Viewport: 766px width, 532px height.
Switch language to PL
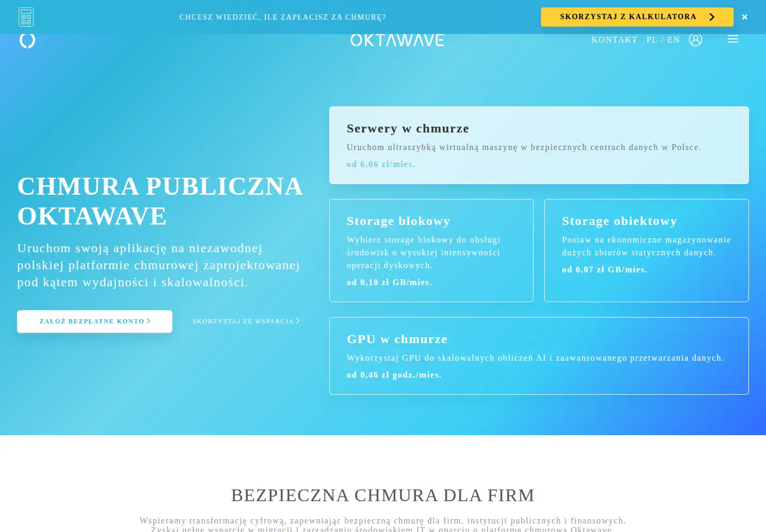(x=652, y=40)
